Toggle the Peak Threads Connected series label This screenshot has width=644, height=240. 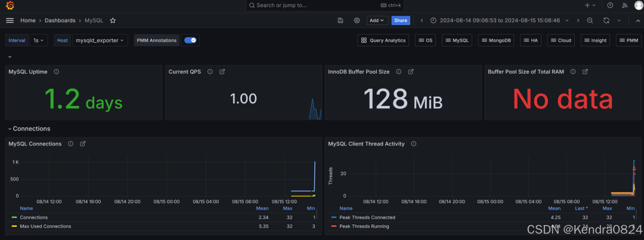pos(367,217)
